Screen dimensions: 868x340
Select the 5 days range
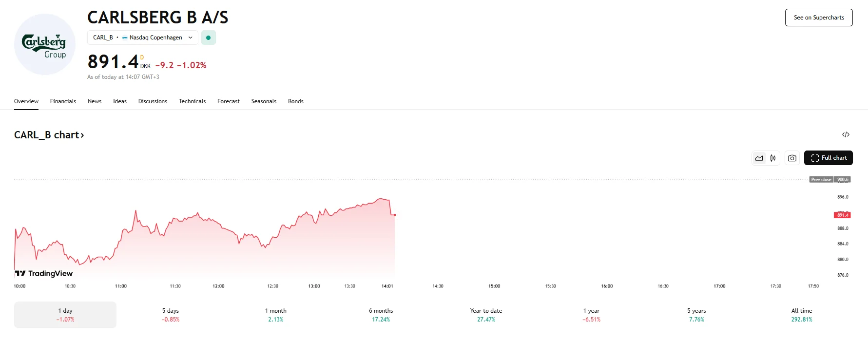pyautogui.click(x=171, y=315)
